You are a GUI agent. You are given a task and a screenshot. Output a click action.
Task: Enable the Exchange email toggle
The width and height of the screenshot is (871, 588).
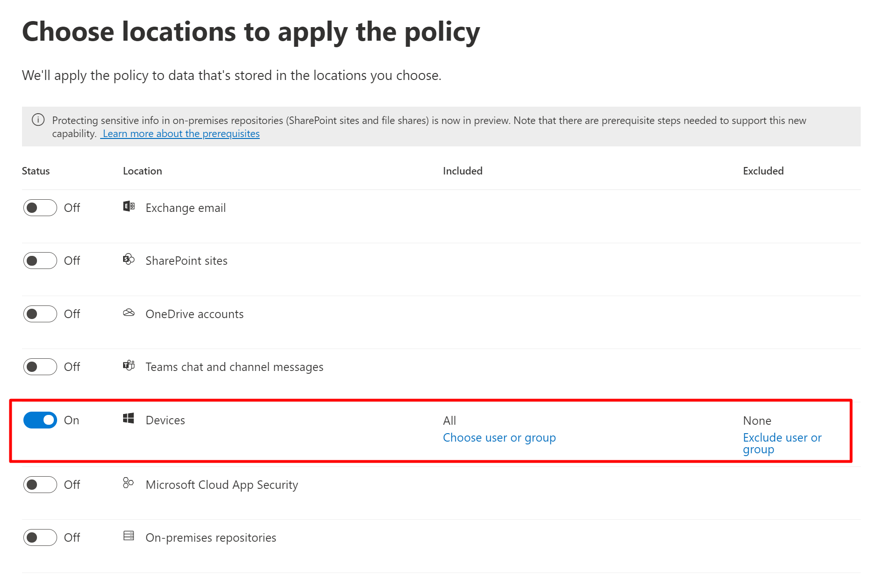40,208
